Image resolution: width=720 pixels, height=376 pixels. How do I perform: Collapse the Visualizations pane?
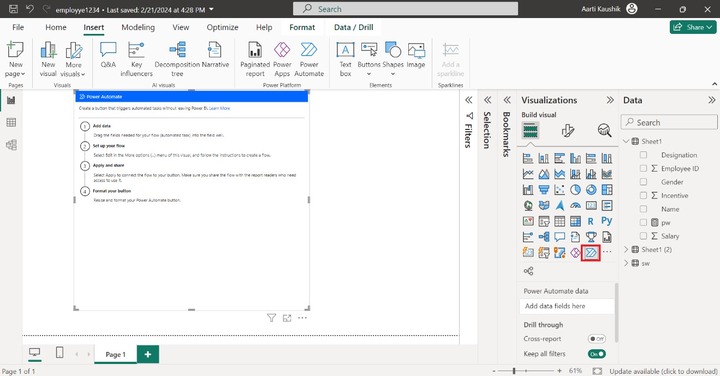[x=610, y=100]
